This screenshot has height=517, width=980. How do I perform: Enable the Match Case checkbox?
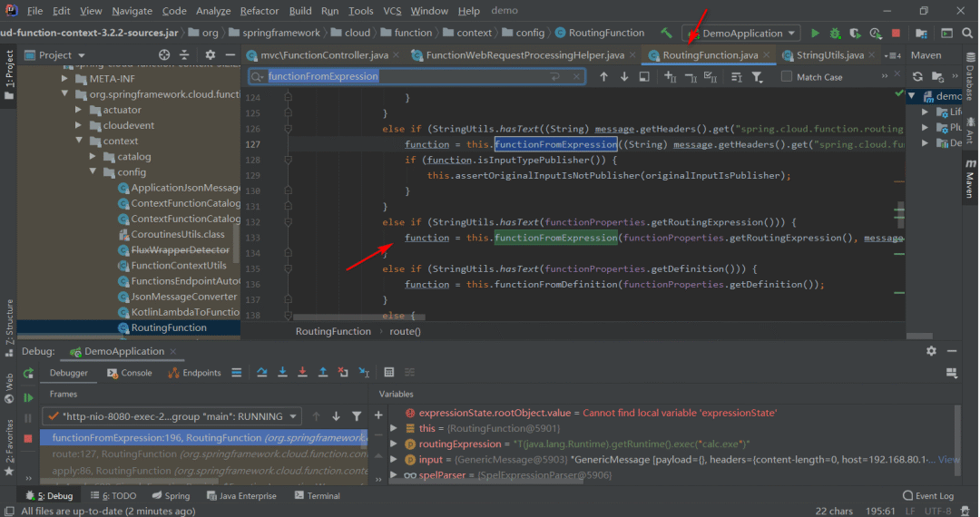click(x=787, y=77)
